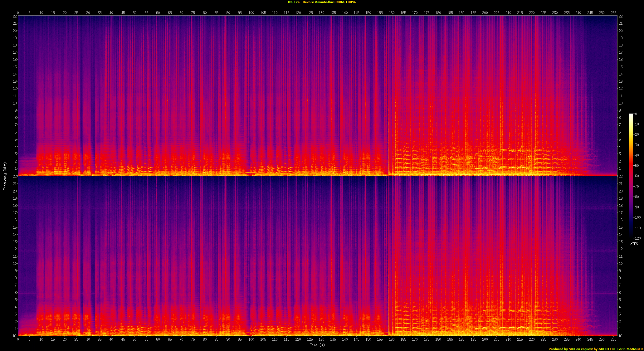Image resolution: width=644 pixels, height=351 pixels.
Task: Click the -60 value on dBFS scale
Action: point(636,176)
